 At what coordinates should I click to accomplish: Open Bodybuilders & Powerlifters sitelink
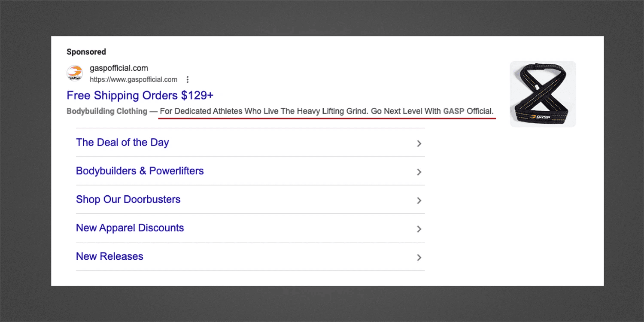tap(140, 171)
